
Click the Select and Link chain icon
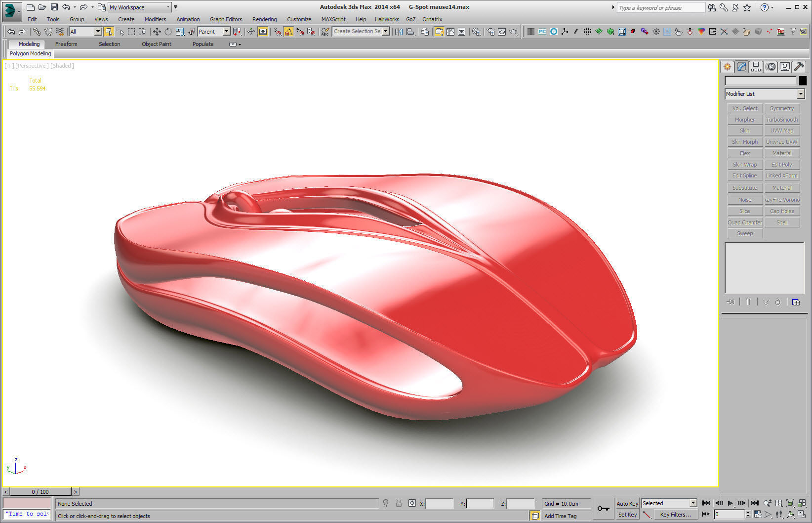(x=37, y=32)
